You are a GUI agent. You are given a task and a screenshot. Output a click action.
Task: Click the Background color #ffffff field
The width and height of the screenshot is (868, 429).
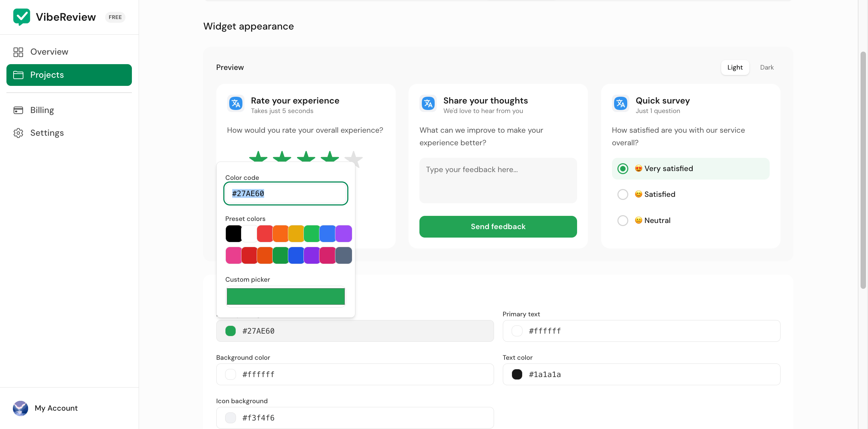click(x=355, y=374)
